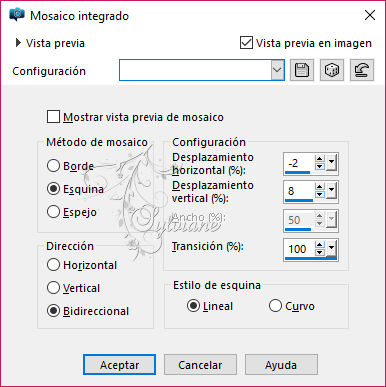Open the Configuración presets dropdown

(277, 70)
